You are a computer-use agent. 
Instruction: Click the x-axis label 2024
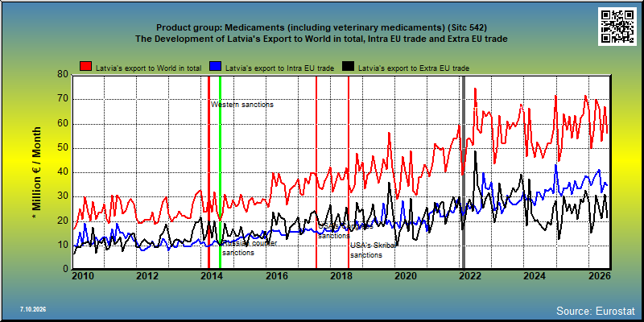click(x=535, y=275)
